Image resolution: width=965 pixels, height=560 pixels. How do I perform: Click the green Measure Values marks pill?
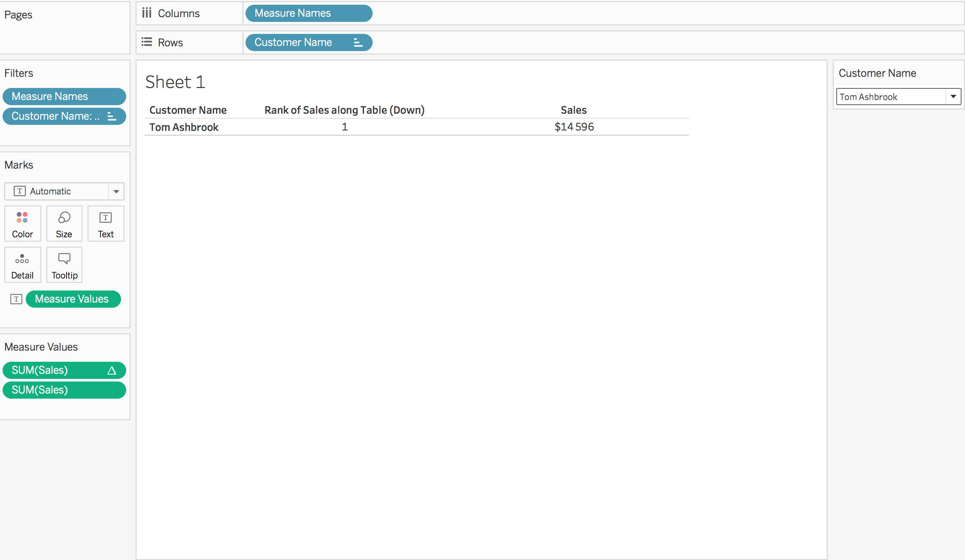pyautogui.click(x=73, y=299)
